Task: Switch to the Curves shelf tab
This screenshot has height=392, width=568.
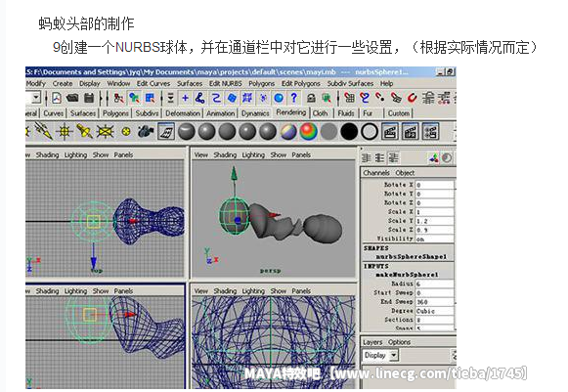Action: point(53,113)
